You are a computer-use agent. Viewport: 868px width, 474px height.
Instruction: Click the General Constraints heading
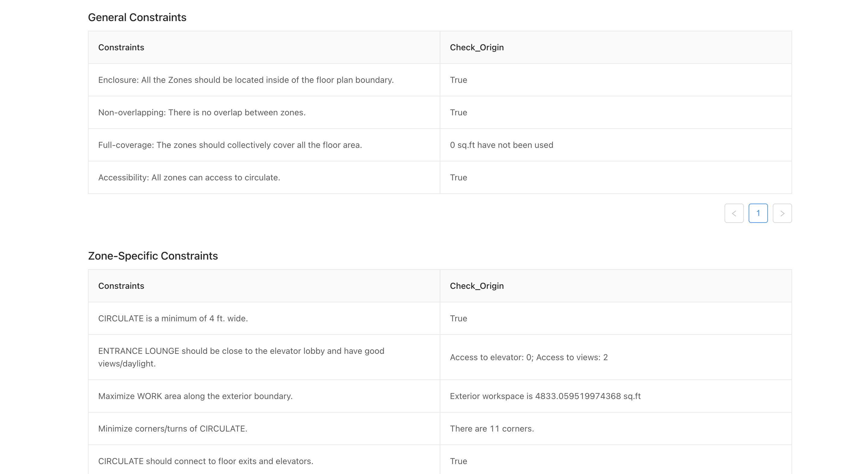137,17
